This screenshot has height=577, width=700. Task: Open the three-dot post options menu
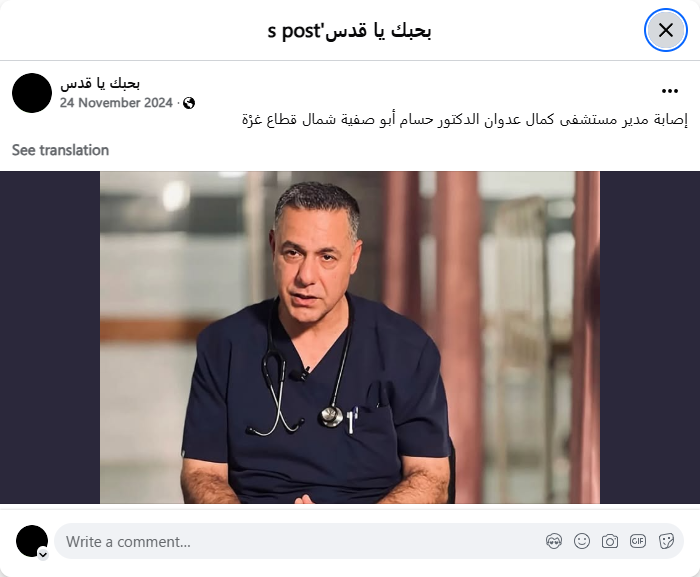670,91
